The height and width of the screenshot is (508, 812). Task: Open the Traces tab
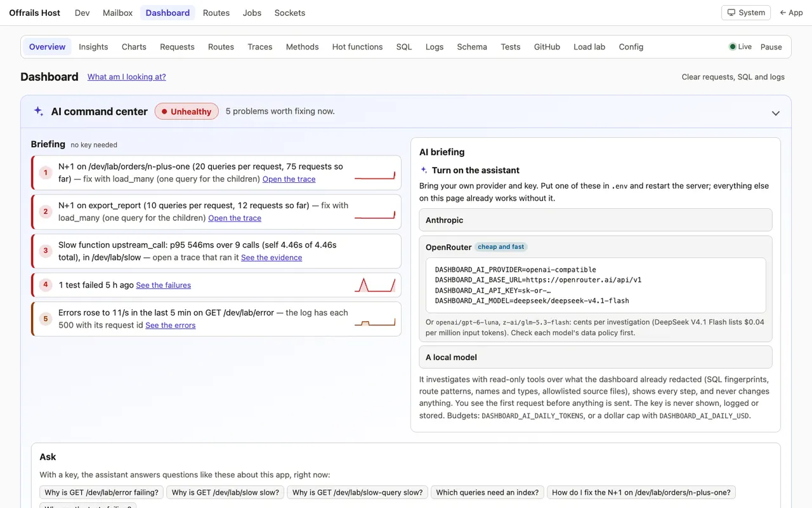point(260,47)
